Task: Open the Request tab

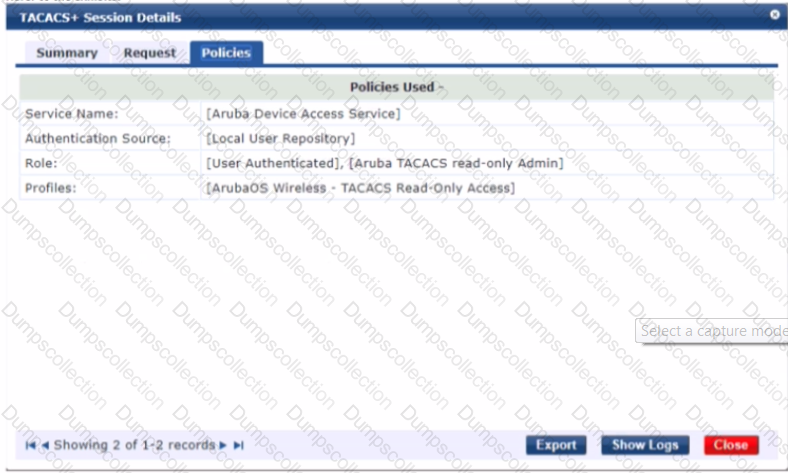Action: pyautogui.click(x=149, y=53)
